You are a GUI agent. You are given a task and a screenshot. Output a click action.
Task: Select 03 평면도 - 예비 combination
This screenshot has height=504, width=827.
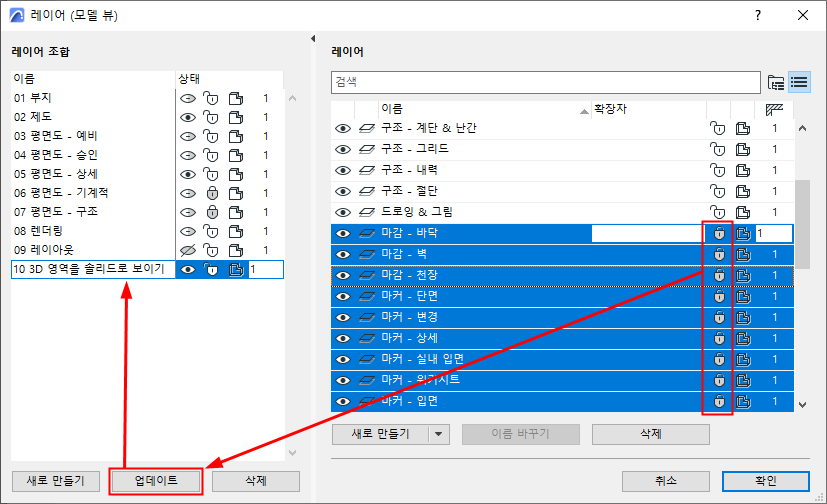[x=93, y=137]
